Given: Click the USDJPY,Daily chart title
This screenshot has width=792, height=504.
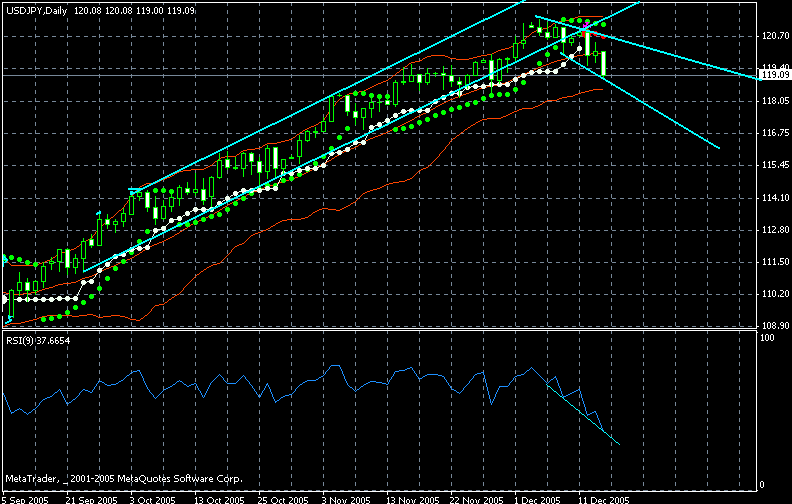Looking at the screenshot, I should [36, 11].
